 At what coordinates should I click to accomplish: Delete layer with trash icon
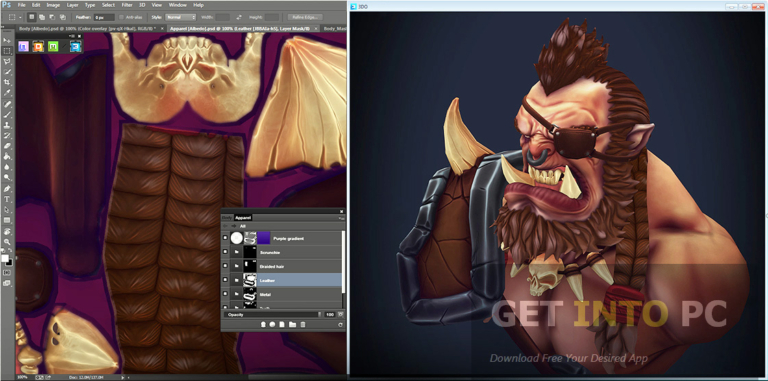pos(303,325)
